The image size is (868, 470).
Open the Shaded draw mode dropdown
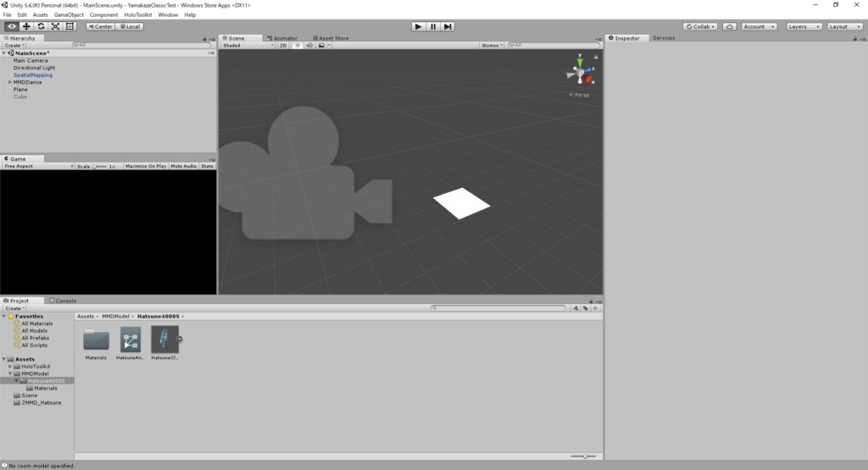point(248,46)
